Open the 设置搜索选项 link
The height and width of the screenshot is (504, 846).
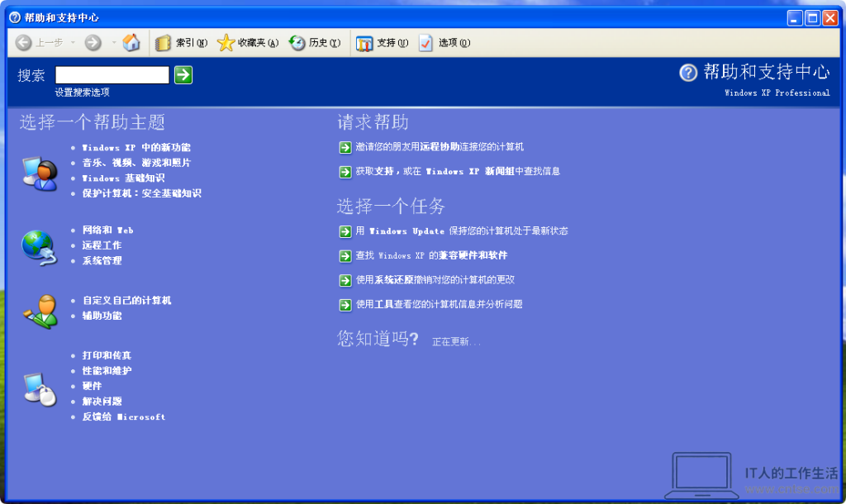tap(82, 93)
